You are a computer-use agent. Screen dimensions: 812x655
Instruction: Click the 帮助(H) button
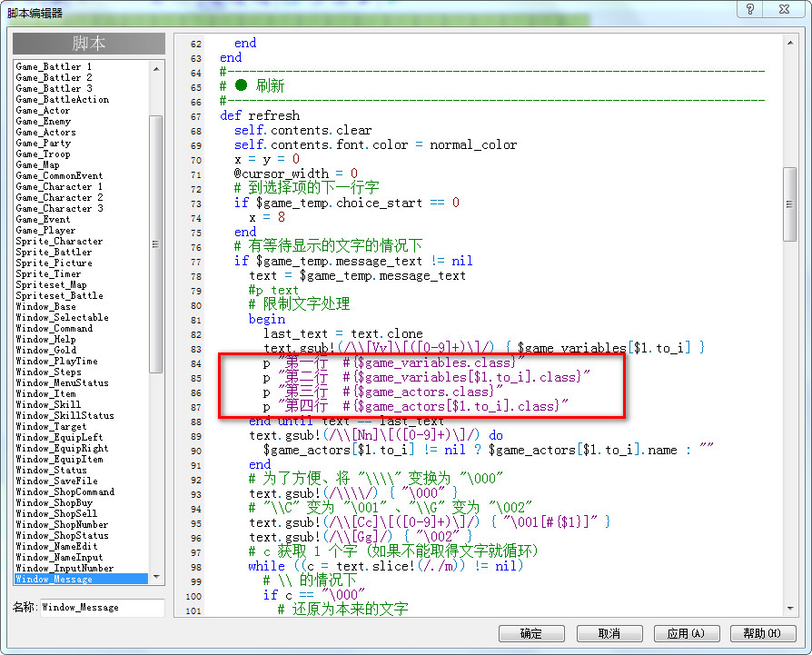point(763,633)
